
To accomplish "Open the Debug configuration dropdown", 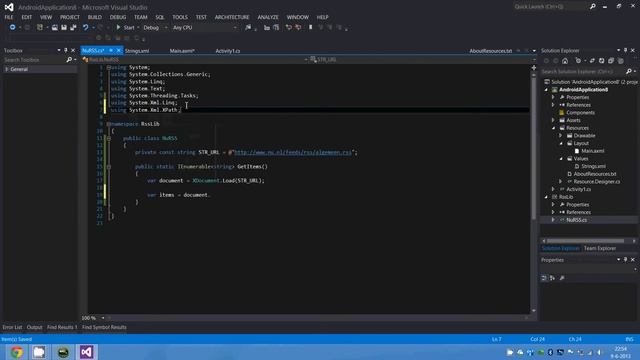I will [166, 28].
